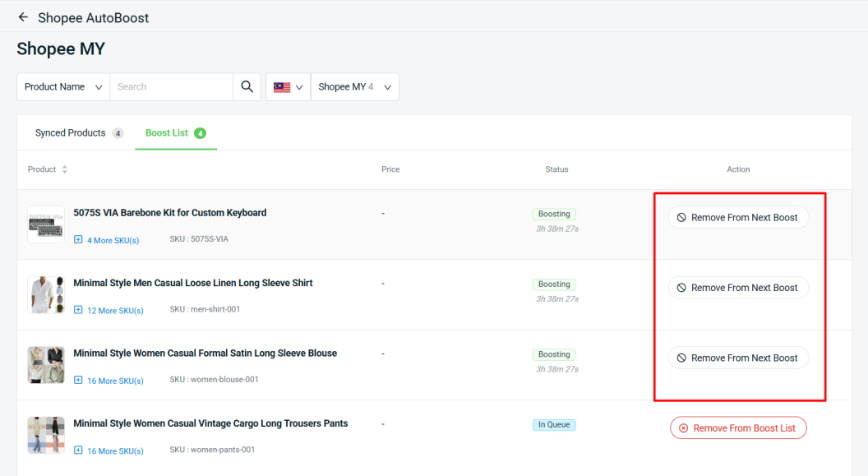Screen dimensions: 868x476
Task: Click SKU : men-shirt-001 text
Action: [x=205, y=309]
